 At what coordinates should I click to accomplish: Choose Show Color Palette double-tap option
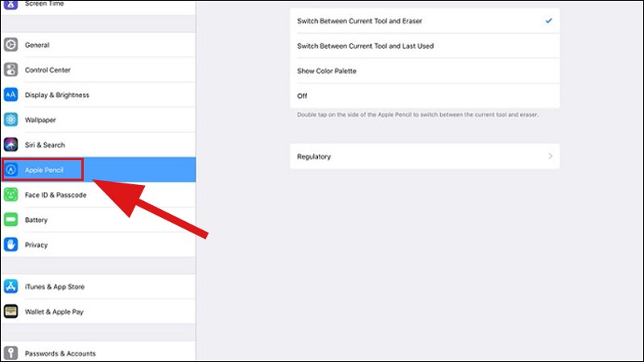(425, 71)
